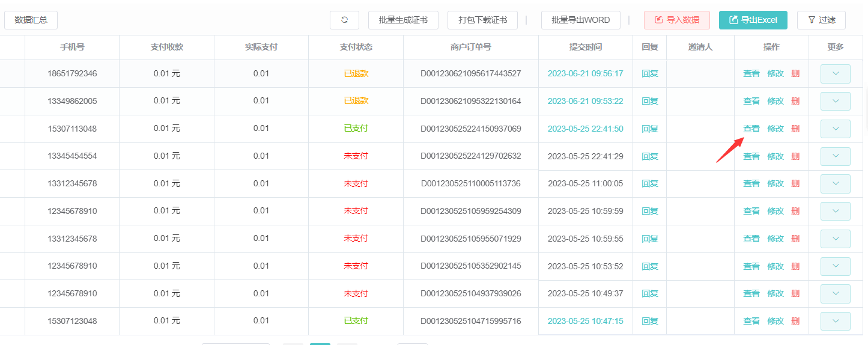Click 修改 for order D00123052510493793​9026
The image size is (868, 345).
point(775,293)
